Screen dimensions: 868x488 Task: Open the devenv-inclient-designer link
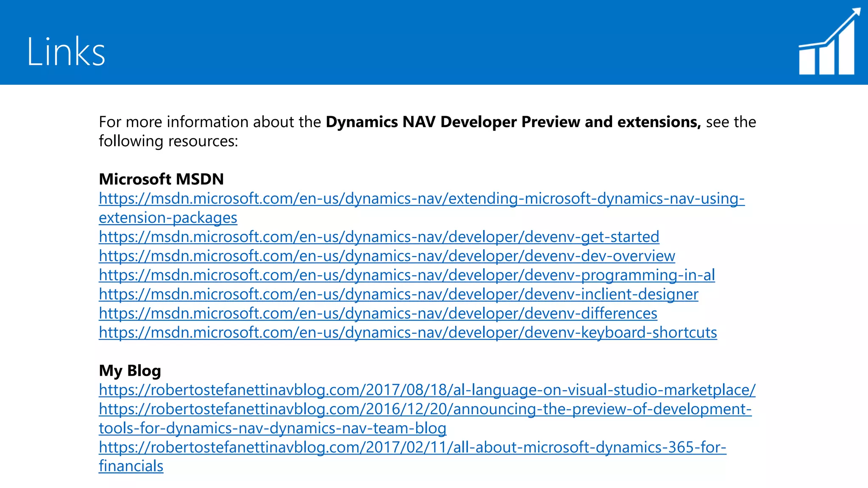[398, 294]
